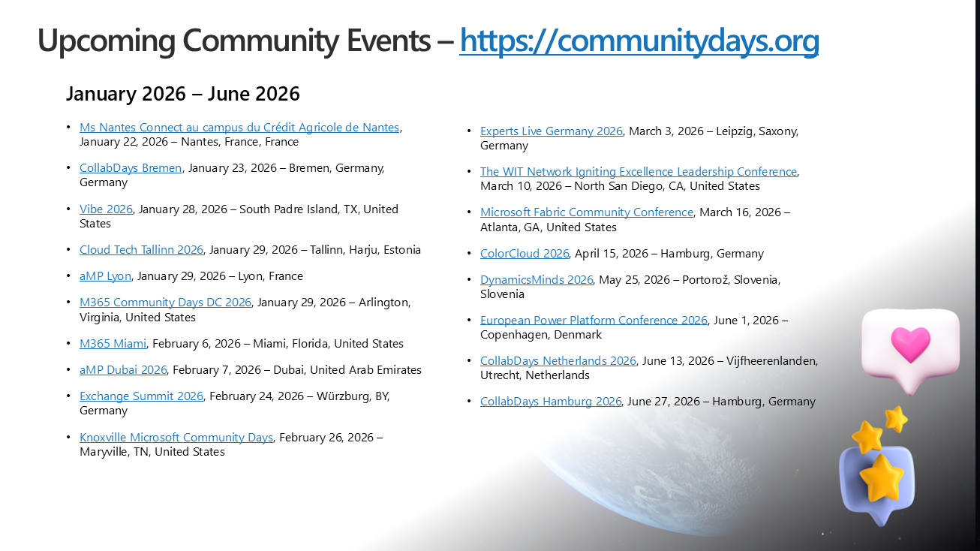Image resolution: width=980 pixels, height=551 pixels.
Task: Select the M365 Miami link
Action: (x=113, y=344)
